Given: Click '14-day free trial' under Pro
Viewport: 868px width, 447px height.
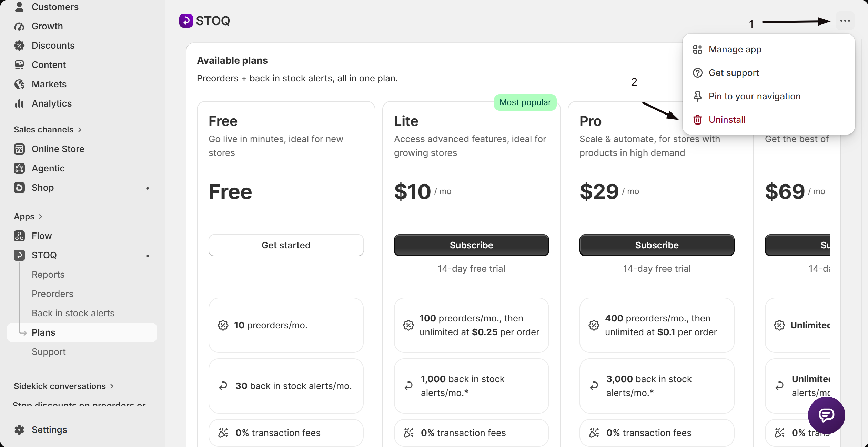Looking at the screenshot, I should point(657,269).
